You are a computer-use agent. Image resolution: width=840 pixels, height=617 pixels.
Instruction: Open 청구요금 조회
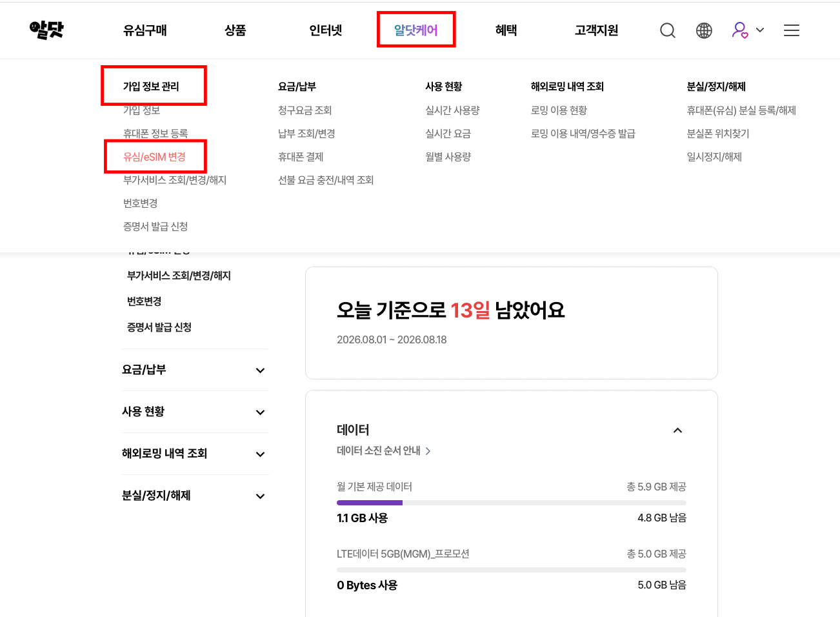coord(305,110)
